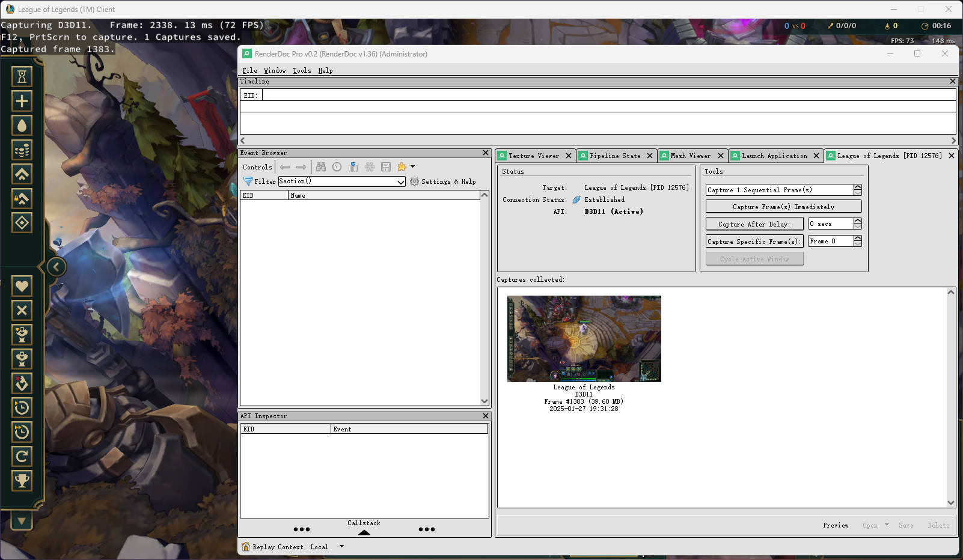The width and height of the screenshot is (963, 560).
Task: Increment the Frame 0 stepper
Action: [857, 239]
